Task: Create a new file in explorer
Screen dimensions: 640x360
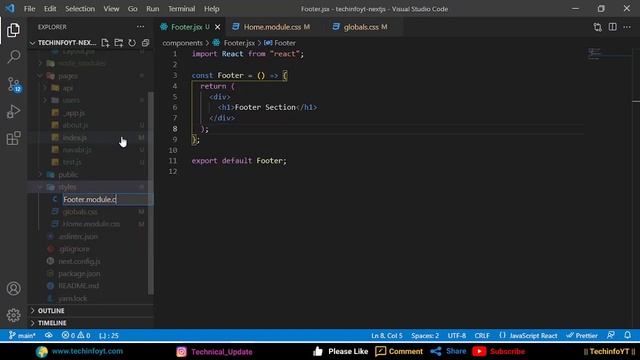Action: (105, 43)
